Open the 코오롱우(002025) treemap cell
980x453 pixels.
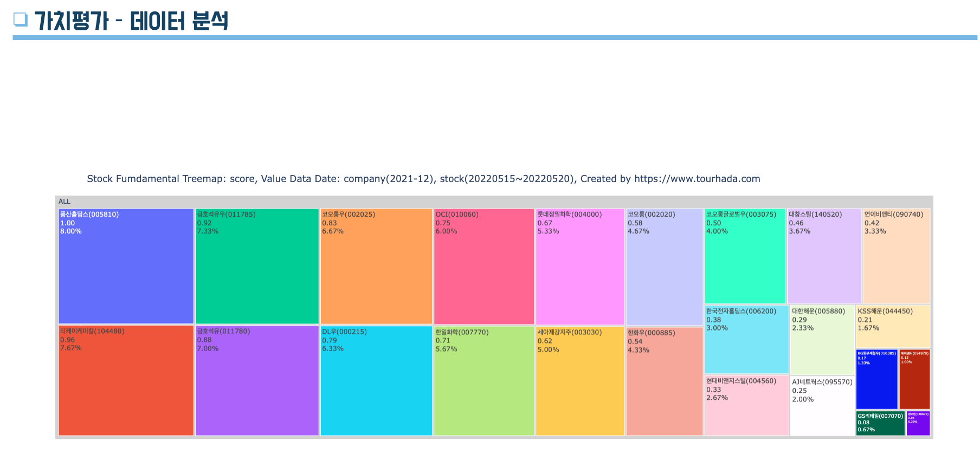click(x=376, y=266)
